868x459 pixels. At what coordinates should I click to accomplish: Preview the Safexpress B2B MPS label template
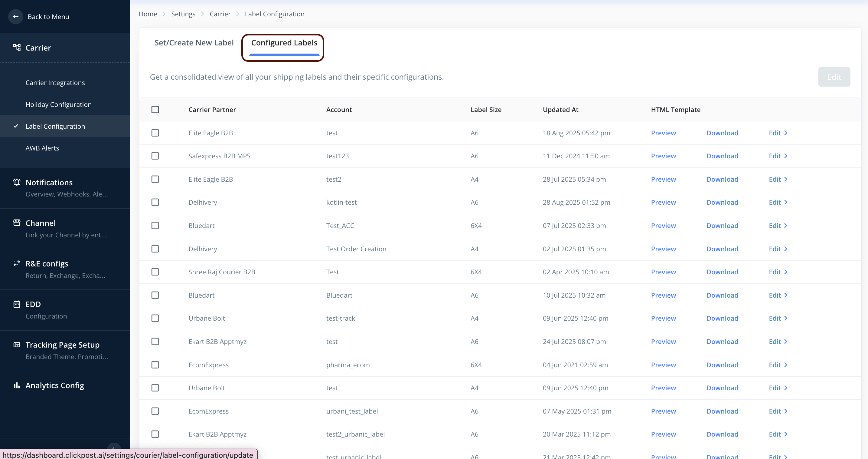[663, 156]
